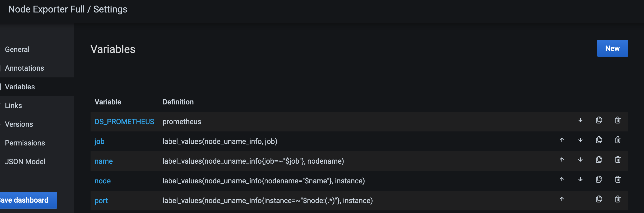Image resolution: width=644 pixels, height=213 pixels.
Task: Duplicate the DS_PROMETHEUS variable
Action: [599, 120]
